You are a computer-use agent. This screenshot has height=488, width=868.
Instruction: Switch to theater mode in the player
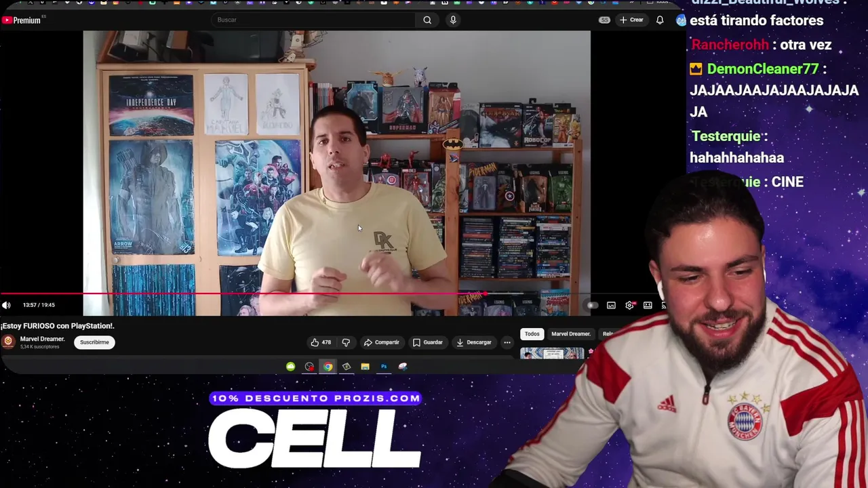point(648,306)
